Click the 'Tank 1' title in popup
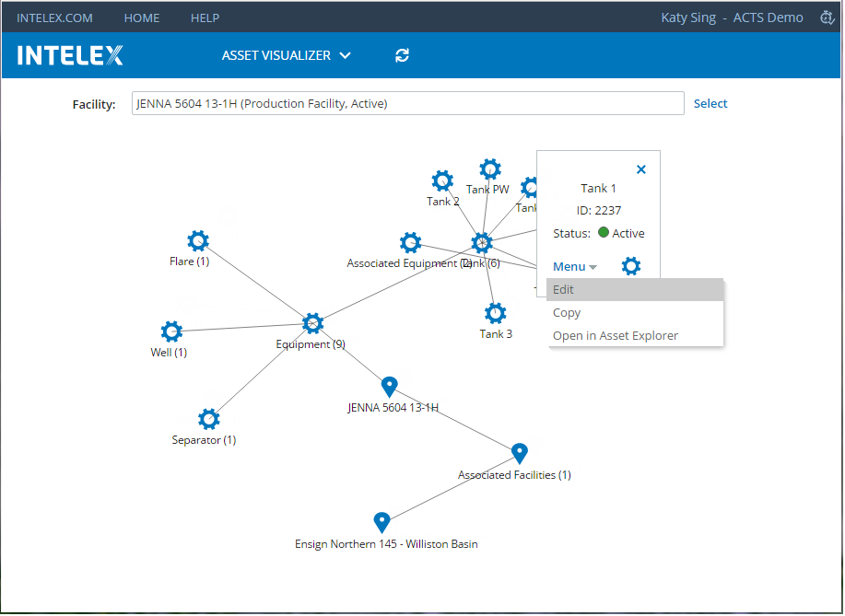 click(598, 189)
